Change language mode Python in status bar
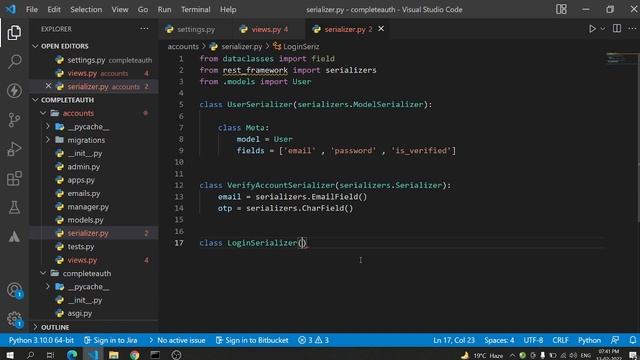This screenshot has width=640, height=360. 589,340
